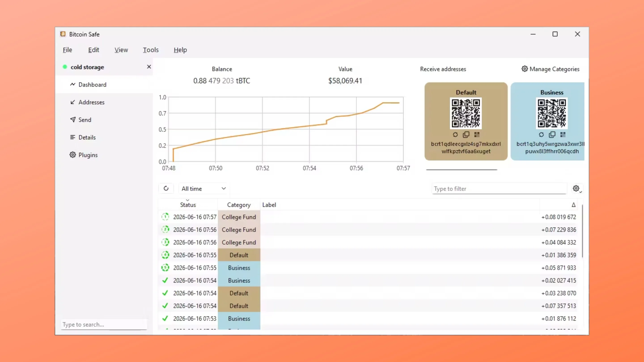Viewport: 644px width, 362px height.
Task: Click the Plugins gear icon
Action: [72, 155]
